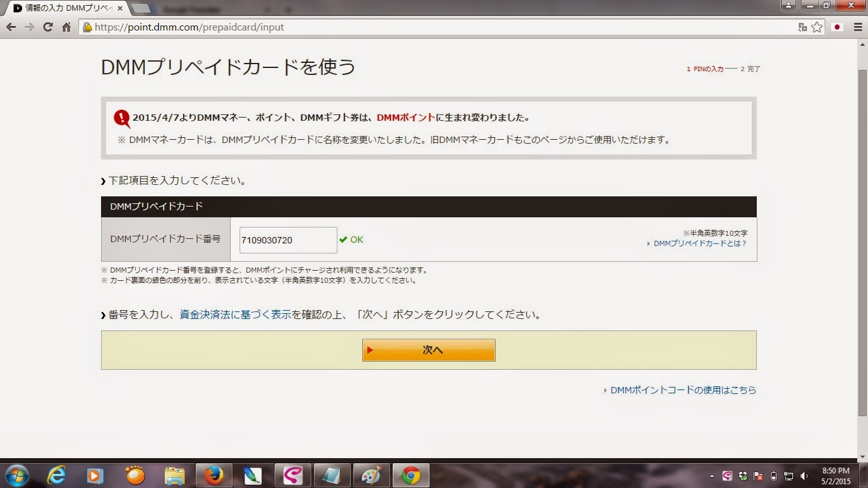
Task: Reload the current page
Action: point(49,27)
